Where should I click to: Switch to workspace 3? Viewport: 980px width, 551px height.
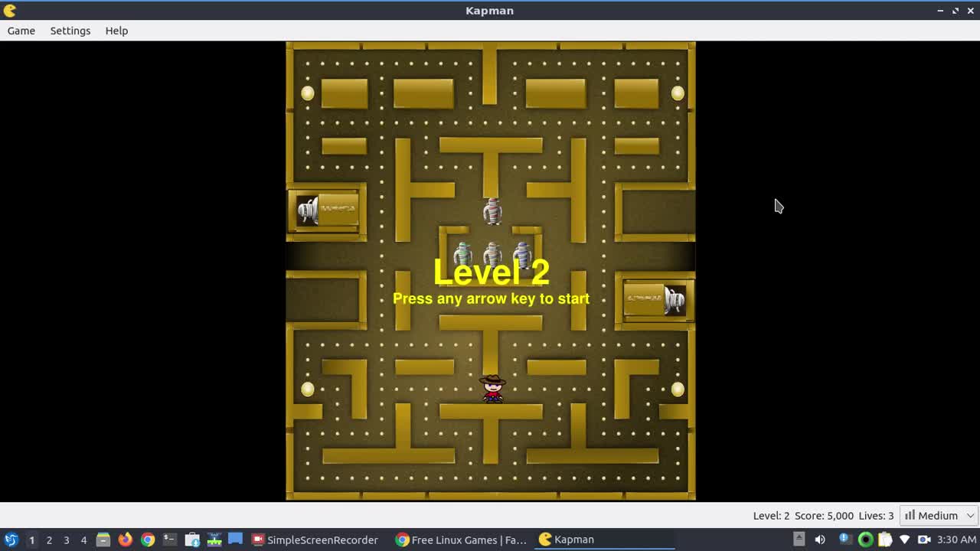tap(67, 540)
